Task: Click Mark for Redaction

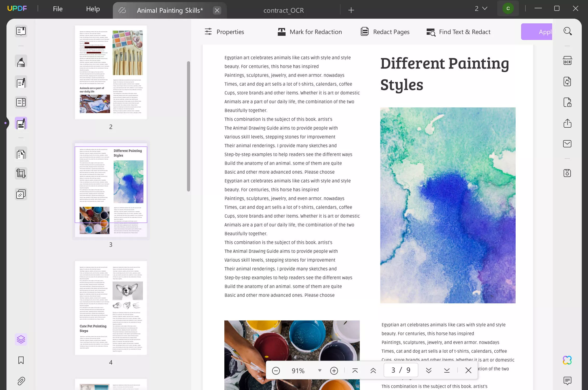Action: (310, 32)
